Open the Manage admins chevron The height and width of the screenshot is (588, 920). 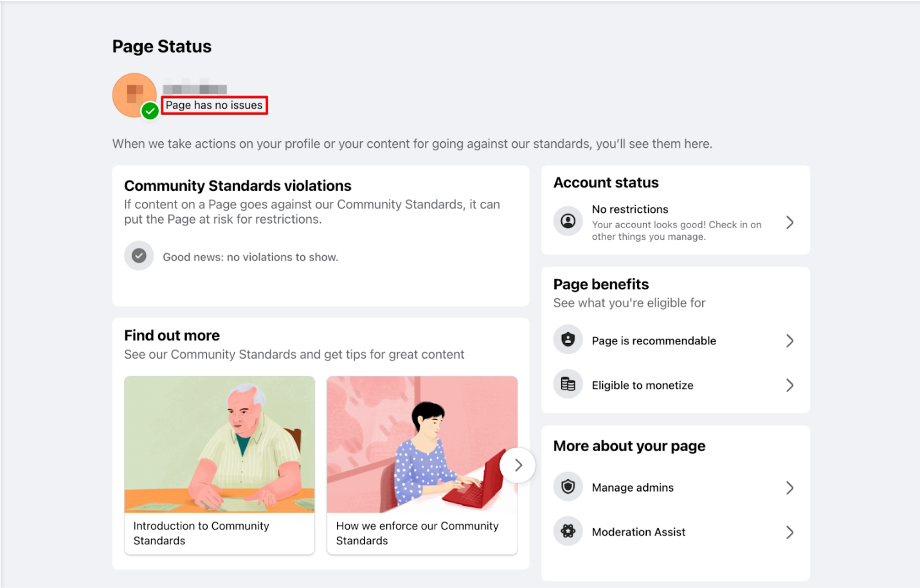pyautogui.click(x=790, y=488)
